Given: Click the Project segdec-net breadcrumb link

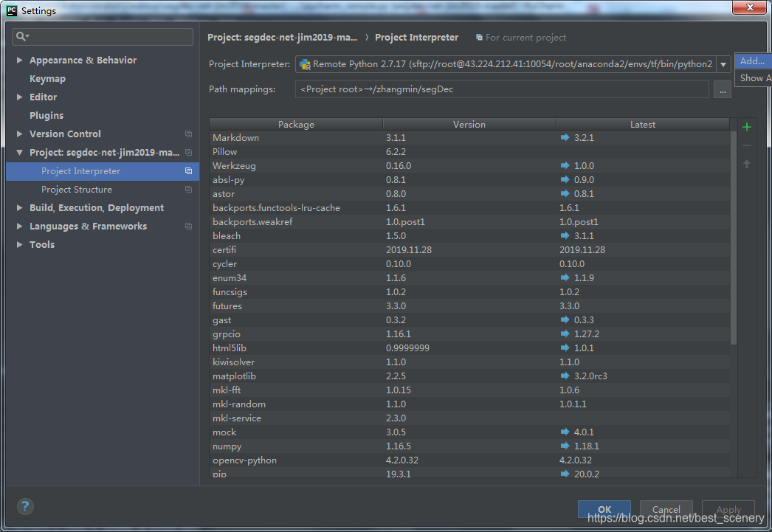Looking at the screenshot, I should tap(282, 38).
